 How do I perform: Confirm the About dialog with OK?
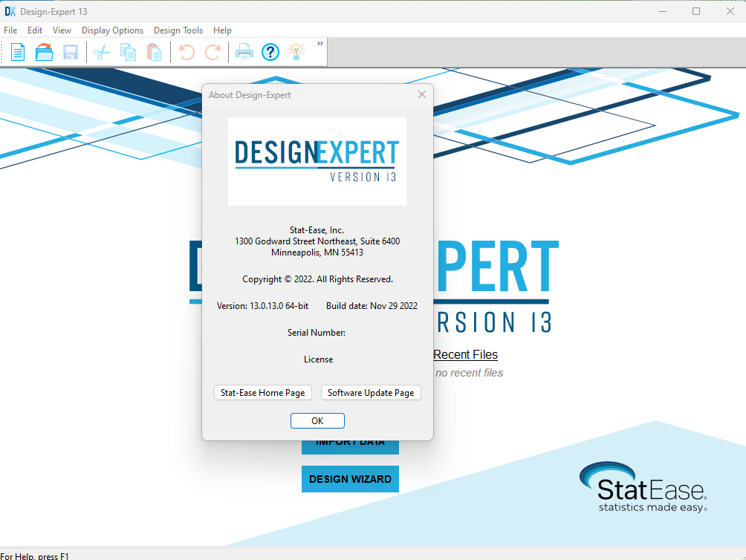tap(317, 420)
